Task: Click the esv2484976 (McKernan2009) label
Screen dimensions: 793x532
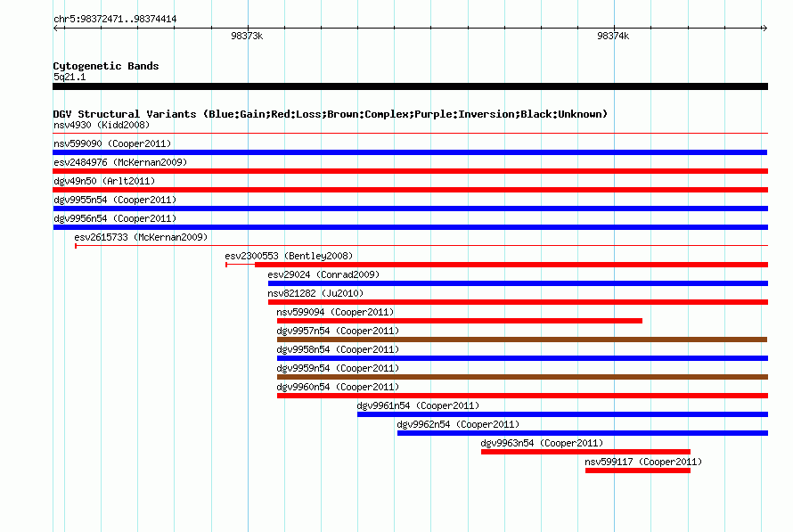Action: point(120,162)
